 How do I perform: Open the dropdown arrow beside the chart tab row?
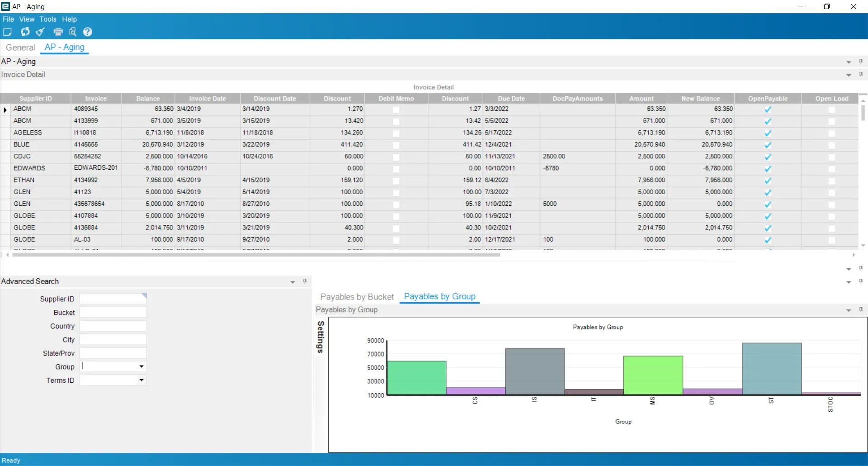(849, 282)
